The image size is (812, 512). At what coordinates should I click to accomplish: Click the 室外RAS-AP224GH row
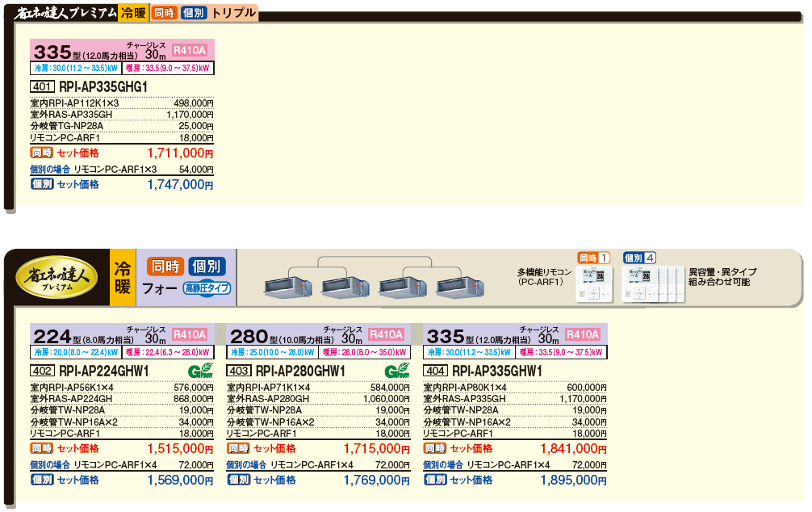pyautogui.click(x=122, y=399)
